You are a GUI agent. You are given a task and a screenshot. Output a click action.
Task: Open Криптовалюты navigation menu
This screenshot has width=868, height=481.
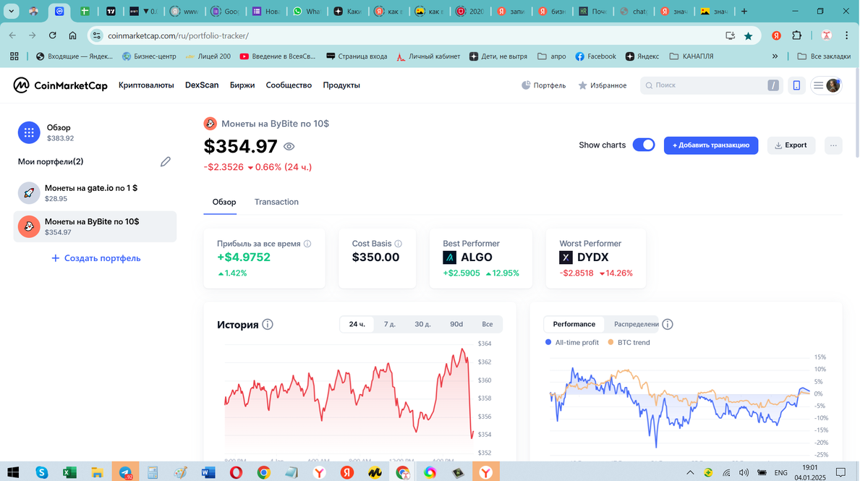(x=146, y=85)
